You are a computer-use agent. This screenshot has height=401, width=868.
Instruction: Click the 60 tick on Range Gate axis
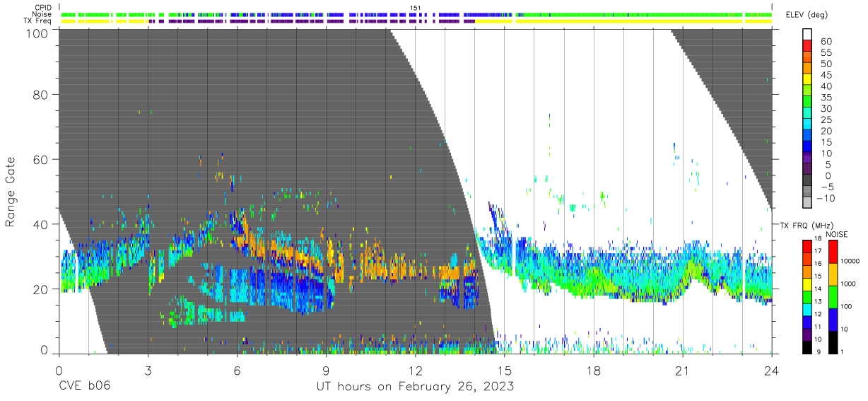(x=42, y=160)
